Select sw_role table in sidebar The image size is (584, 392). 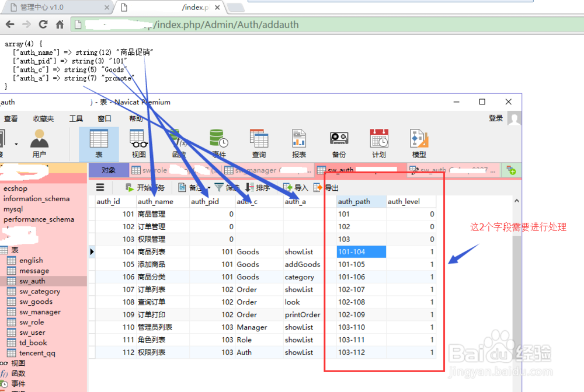coord(32,322)
